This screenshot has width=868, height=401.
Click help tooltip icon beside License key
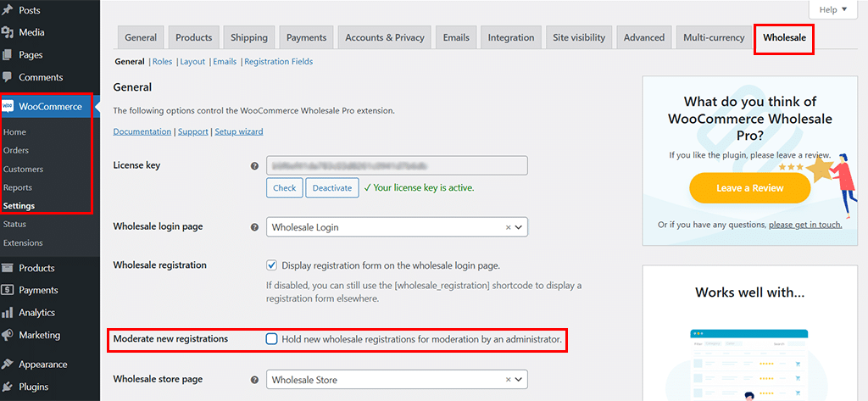click(254, 166)
